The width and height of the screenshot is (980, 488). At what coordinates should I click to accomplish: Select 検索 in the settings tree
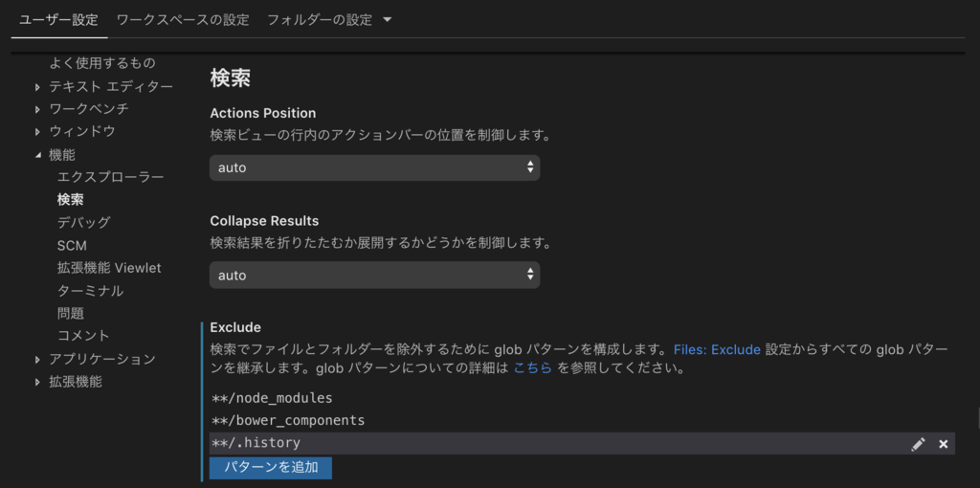pyautogui.click(x=71, y=199)
